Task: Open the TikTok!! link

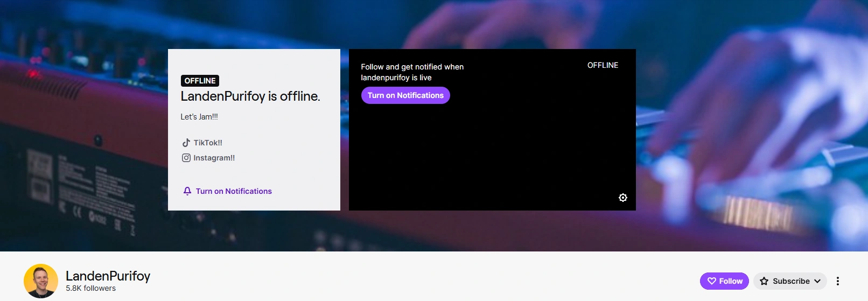Action: (x=202, y=143)
